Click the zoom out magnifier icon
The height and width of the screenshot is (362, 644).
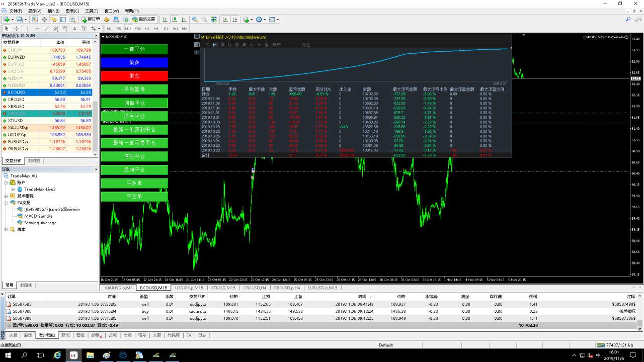pos(204,20)
